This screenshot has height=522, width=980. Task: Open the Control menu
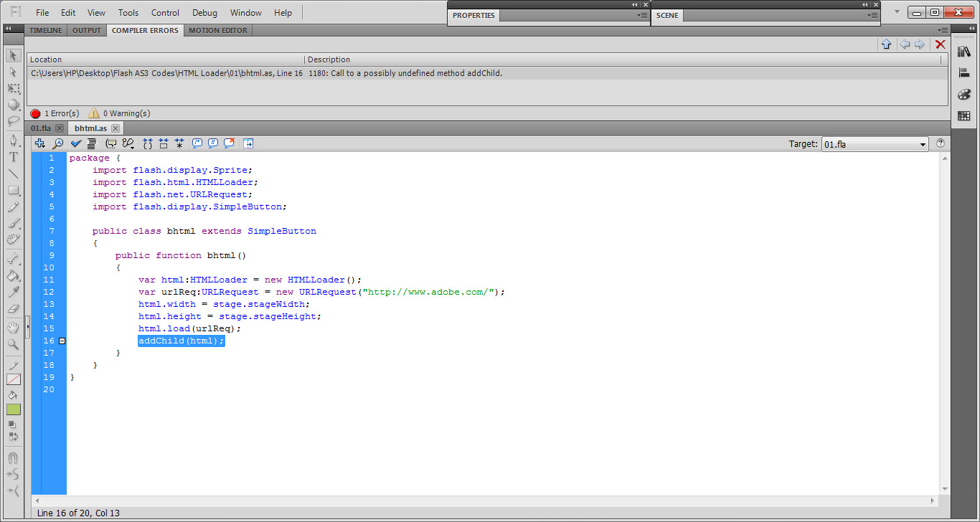click(166, 13)
